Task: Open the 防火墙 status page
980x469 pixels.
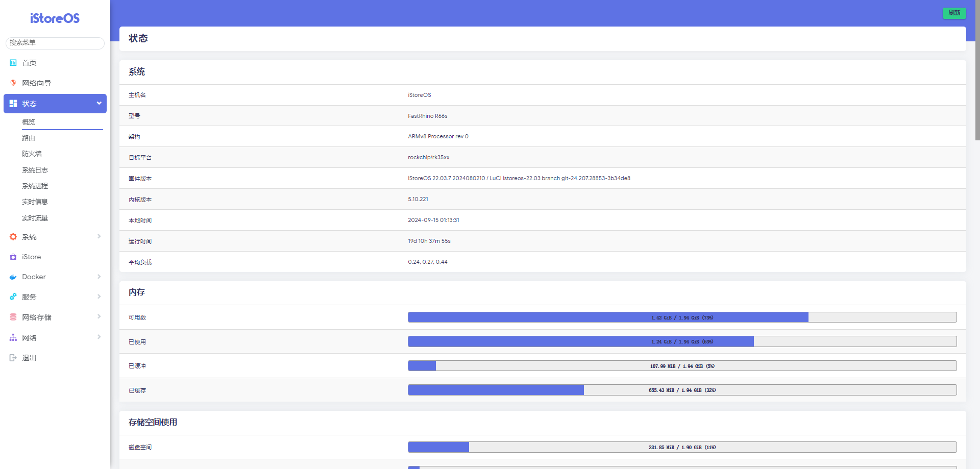Action: click(x=32, y=154)
